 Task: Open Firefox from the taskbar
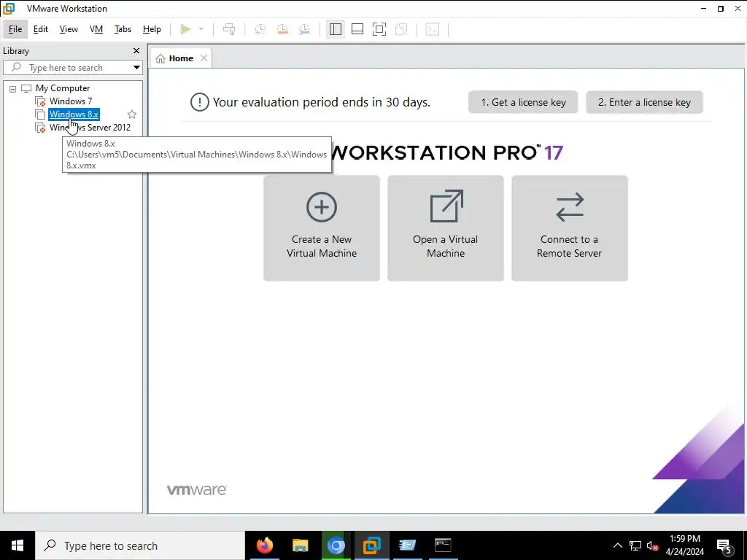265,545
